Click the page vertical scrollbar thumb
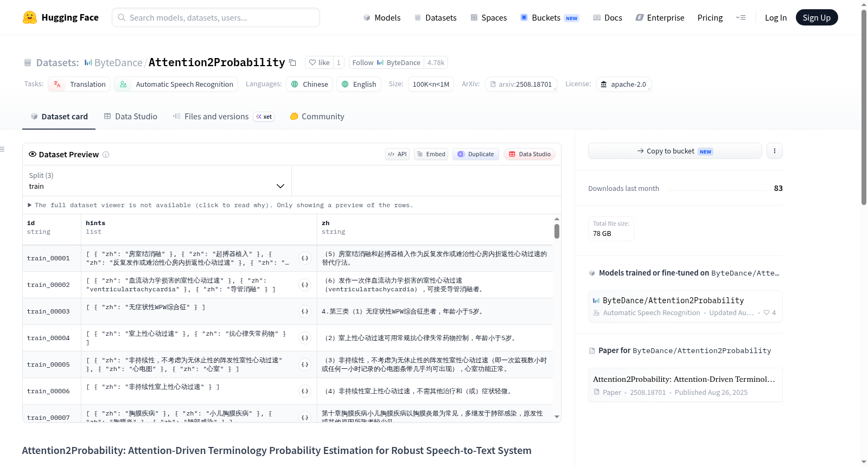 point(864,107)
